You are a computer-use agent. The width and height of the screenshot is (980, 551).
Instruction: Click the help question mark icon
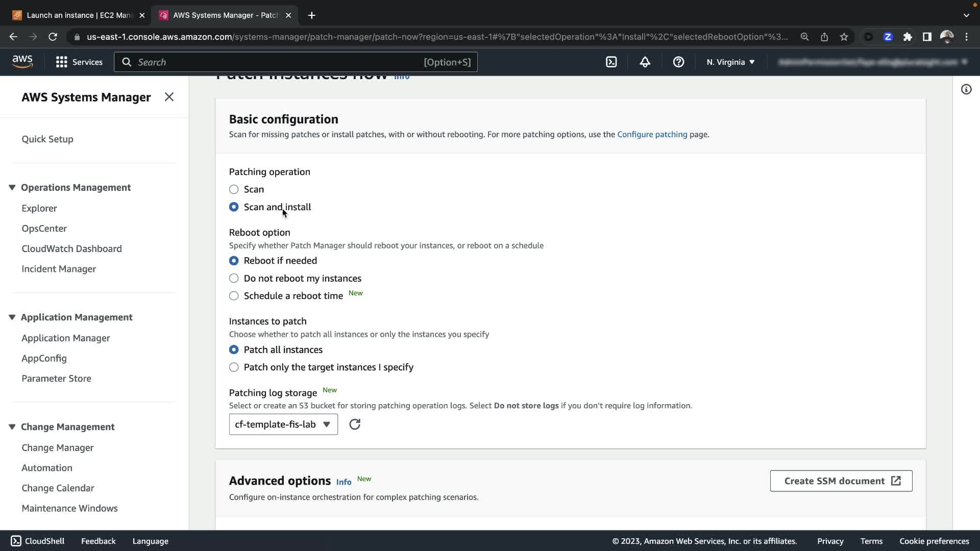[678, 62]
